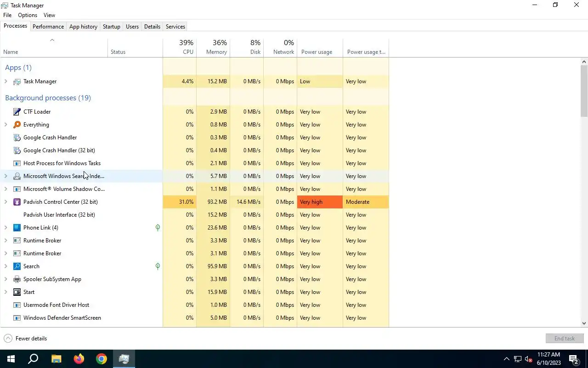588x368 pixels.
Task: Switch to the Performance tab
Action: pyautogui.click(x=48, y=27)
